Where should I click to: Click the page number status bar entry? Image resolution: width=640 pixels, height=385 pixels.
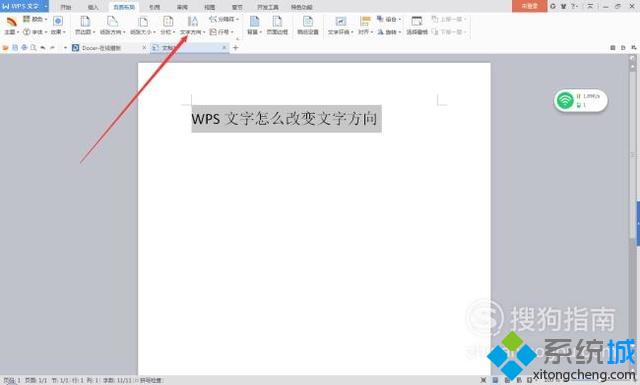pyautogui.click(x=11, y=381)
